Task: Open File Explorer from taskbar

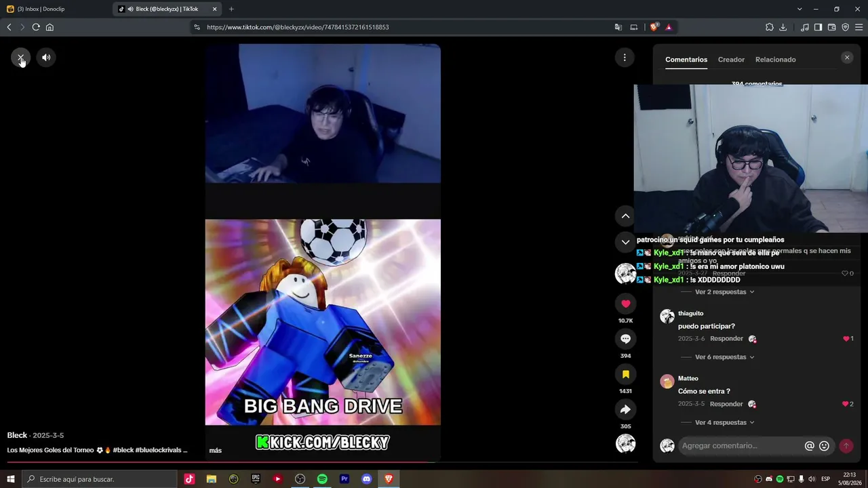Action: pyautogui.click(x=212, y=479)
